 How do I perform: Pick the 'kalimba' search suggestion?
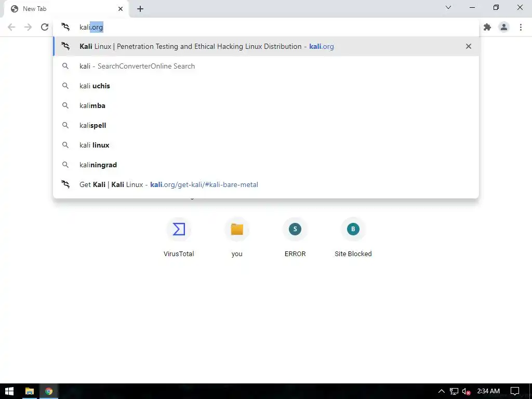point(266,105)
